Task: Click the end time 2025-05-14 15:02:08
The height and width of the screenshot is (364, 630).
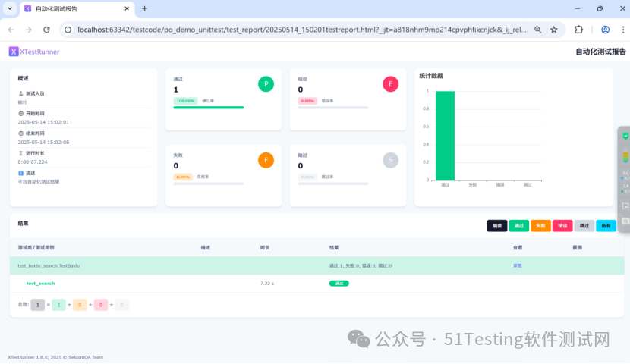Action: tap(43, 142)
